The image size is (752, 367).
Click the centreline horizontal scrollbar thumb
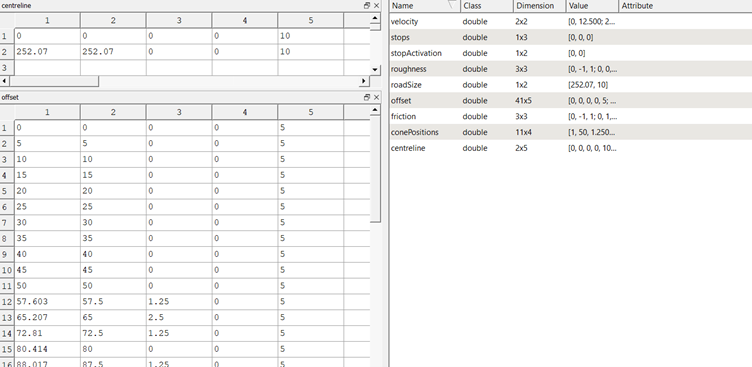[x=54, y=81]
